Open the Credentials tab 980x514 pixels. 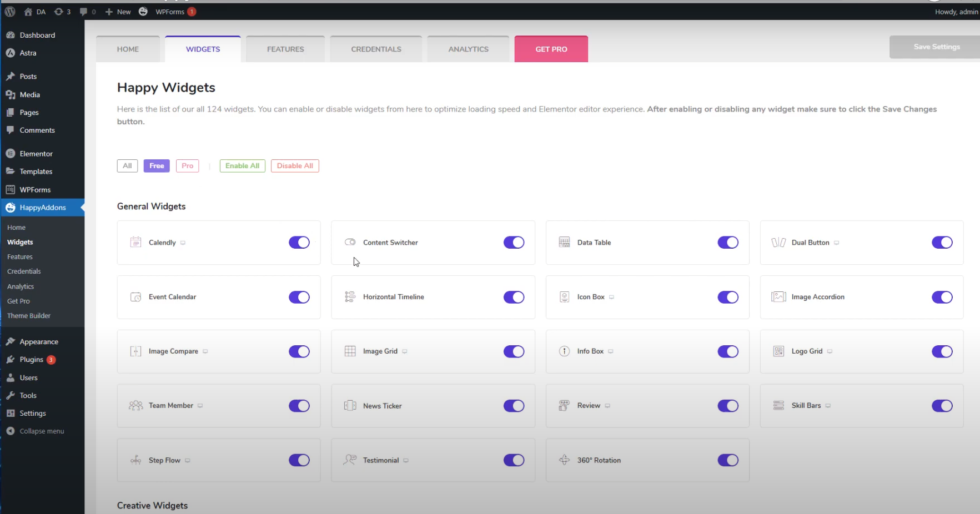click(376, 49)
